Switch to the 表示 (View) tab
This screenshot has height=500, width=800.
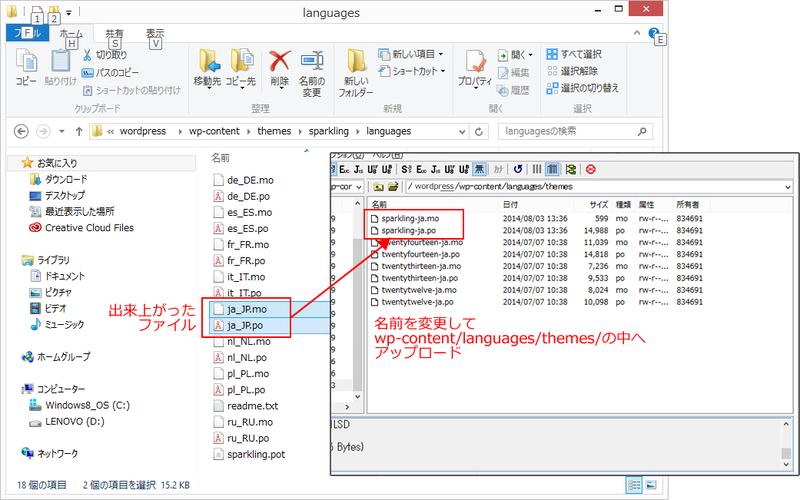tap(155, 33)
